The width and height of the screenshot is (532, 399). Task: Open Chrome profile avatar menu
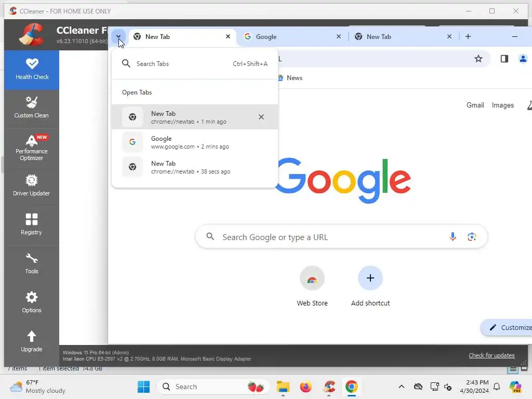coord(523,59)
